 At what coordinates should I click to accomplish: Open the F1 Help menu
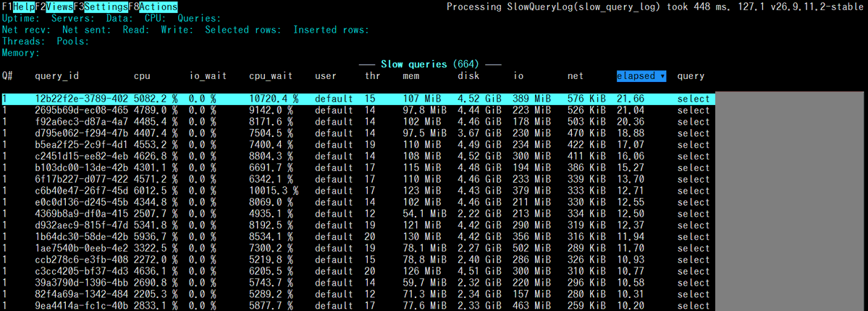click(18, 7)
